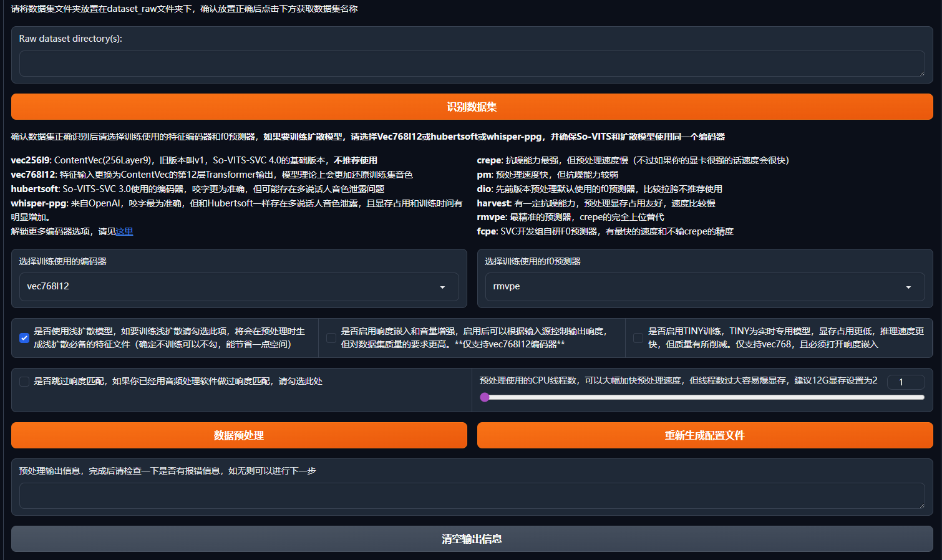This screenshot has height=560, width=942.
Task: Grab the preprocessing output box resize handle
Action: pyautogui.click(x=921, y=505)
